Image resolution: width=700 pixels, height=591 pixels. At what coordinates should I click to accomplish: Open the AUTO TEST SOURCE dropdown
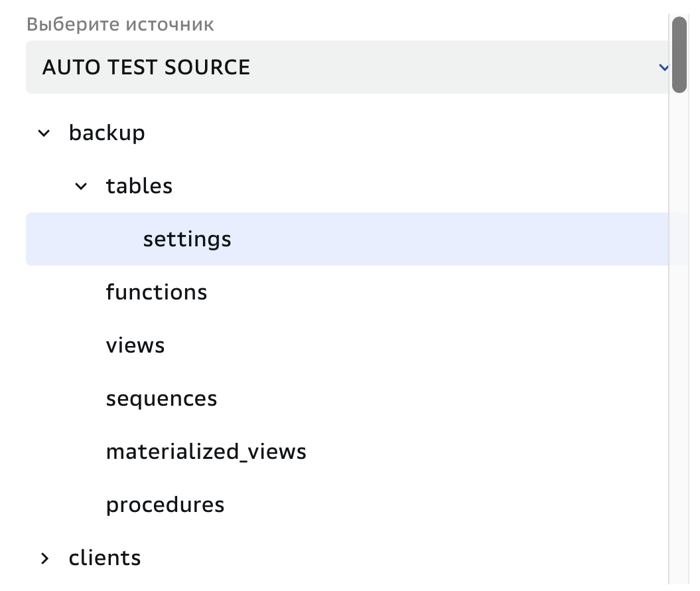point(347,67)
